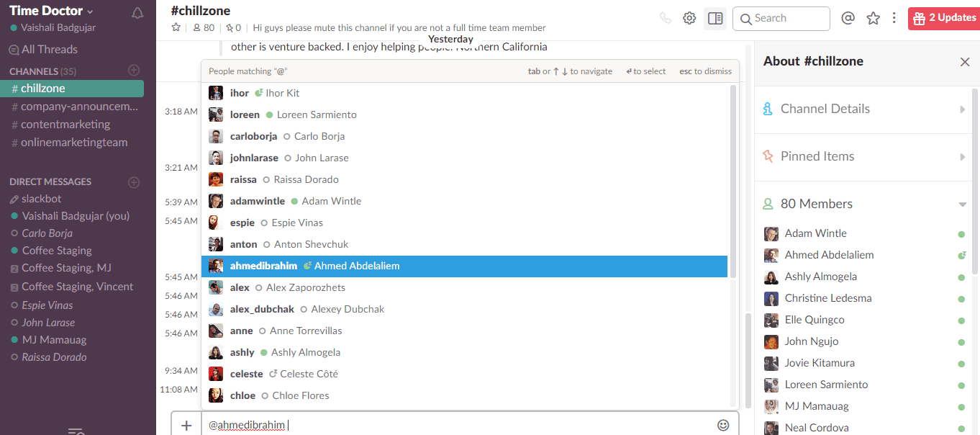Screen dimensions: 980x435
Task: Open the attach file plus button
Action: pyautogui.click(x=186, y=424)
